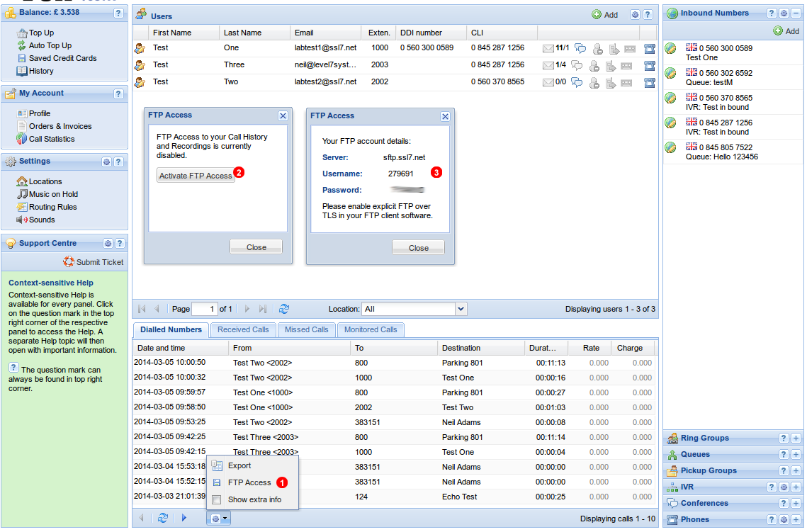807x532 pixels.
Task: Click the help icon on Inbound Numbers panel
Action: 772,13
